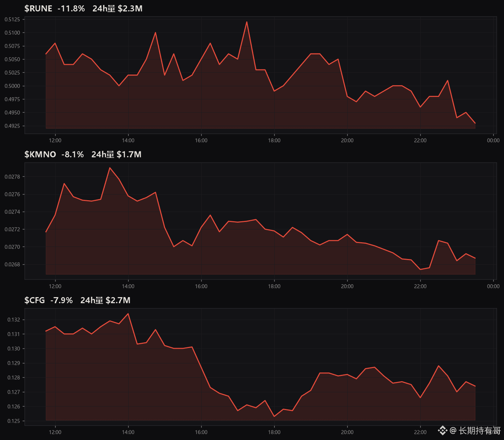This screenshot has height=440, width=504.
Task: Click the 0.4925 y-axis label
Action: pos(12,126)
